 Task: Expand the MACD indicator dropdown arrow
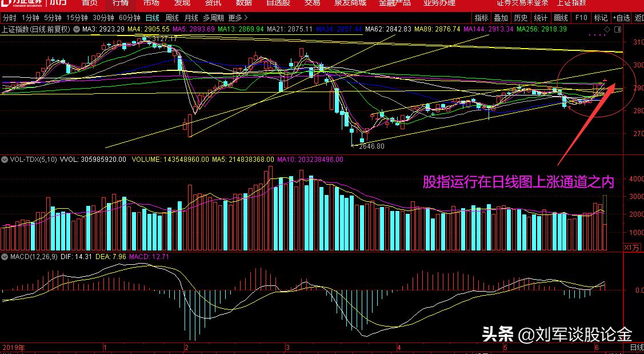click(x=5, y=257)
